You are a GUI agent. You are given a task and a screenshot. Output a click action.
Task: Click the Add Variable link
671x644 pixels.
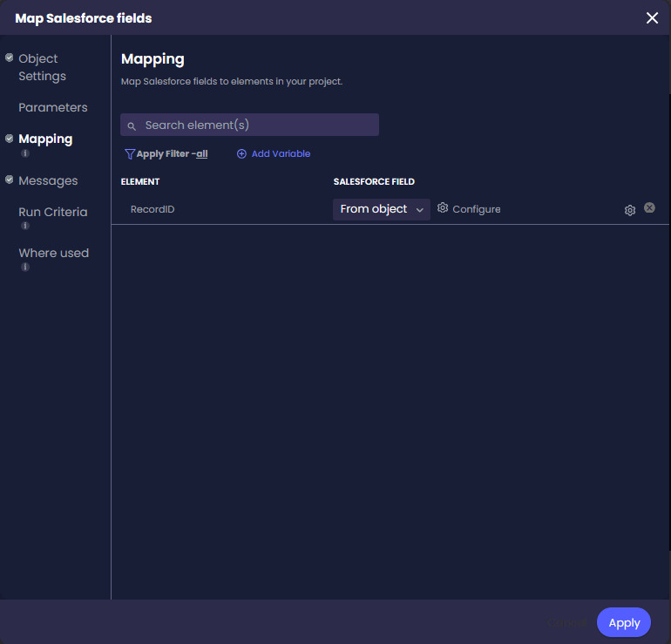pyautogui.click(x=281, y=153)
